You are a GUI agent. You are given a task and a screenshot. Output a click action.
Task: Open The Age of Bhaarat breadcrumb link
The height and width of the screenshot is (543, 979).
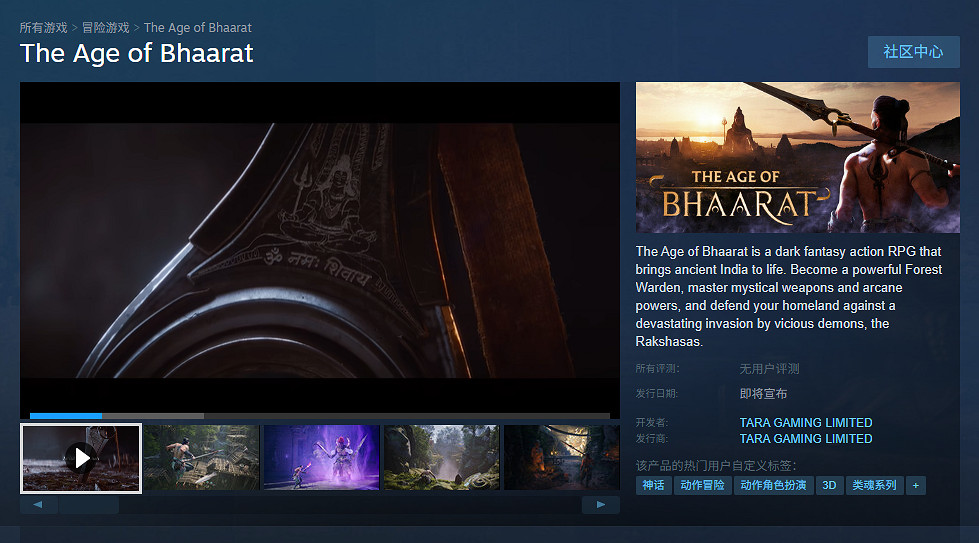click(197, 27)
